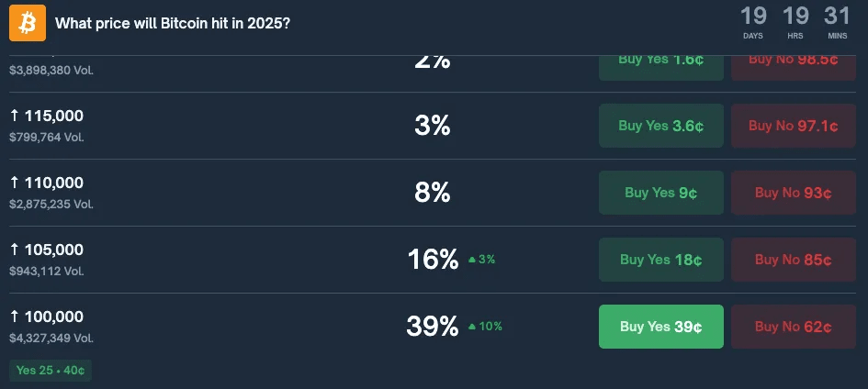Click the up arrow beside 100,000
This screenshot has height=389, width=868.
point(15,317)
